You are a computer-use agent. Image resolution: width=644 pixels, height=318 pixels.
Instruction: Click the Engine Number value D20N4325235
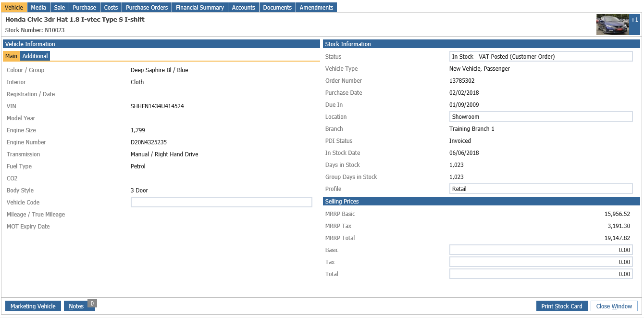point(149,142)
